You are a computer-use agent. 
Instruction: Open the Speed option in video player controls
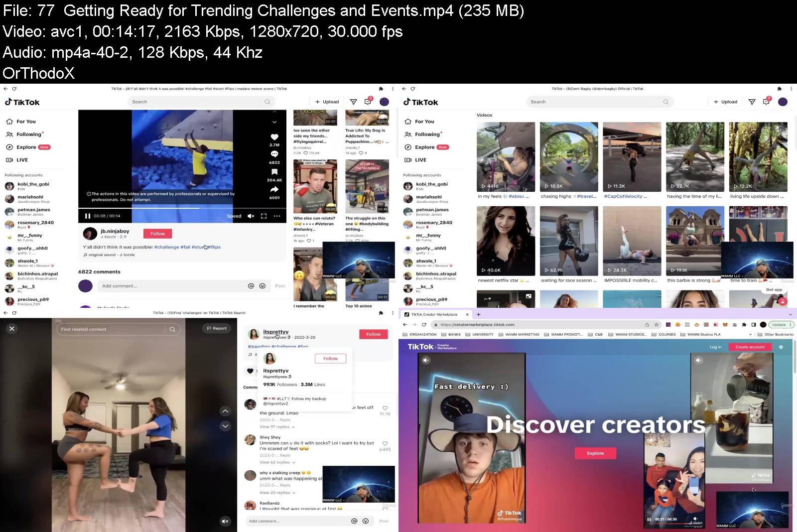coord(234,216)
